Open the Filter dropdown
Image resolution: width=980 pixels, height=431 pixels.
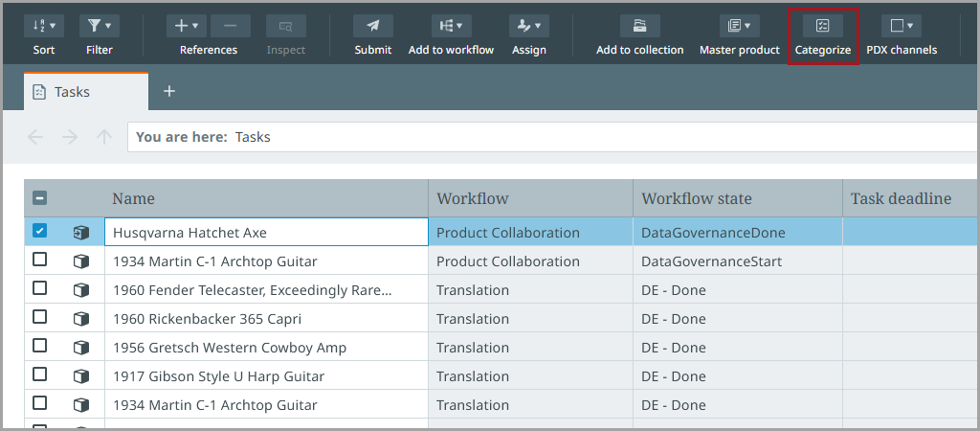click(99, 26)
